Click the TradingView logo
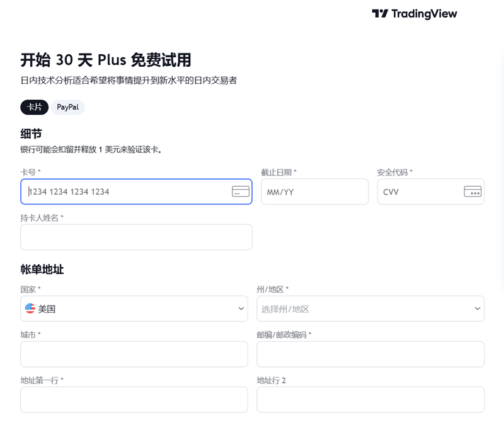504x430 pixels. 380,14
